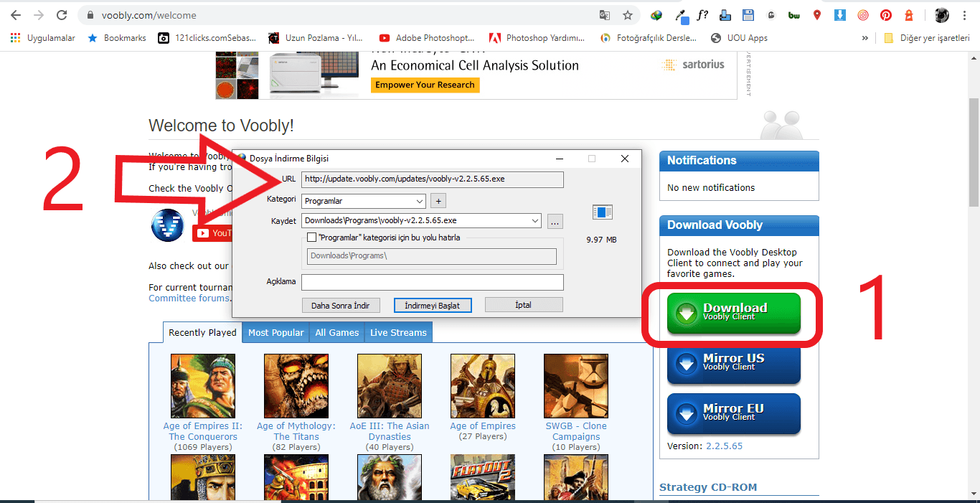The width and height of the screenshot is (980, 503).
Task: Click the Açıklama description field
Action: point(432,282)
